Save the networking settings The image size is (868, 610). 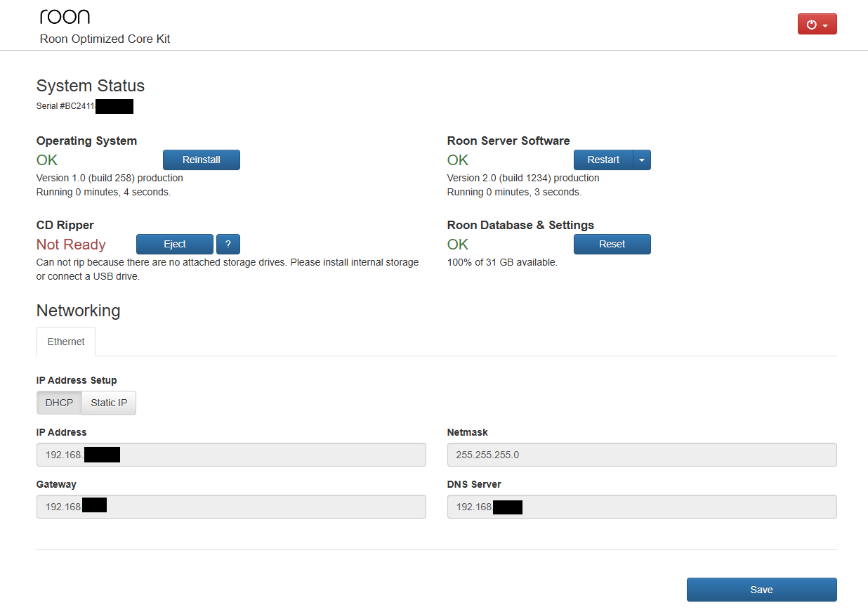pyautogui.click(x=762, y=590)
